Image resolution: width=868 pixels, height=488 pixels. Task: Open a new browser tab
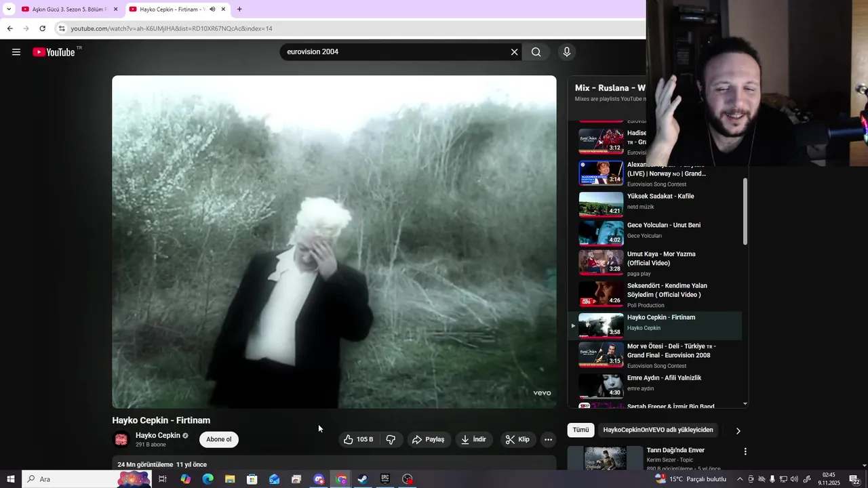[x=239, y=9]
